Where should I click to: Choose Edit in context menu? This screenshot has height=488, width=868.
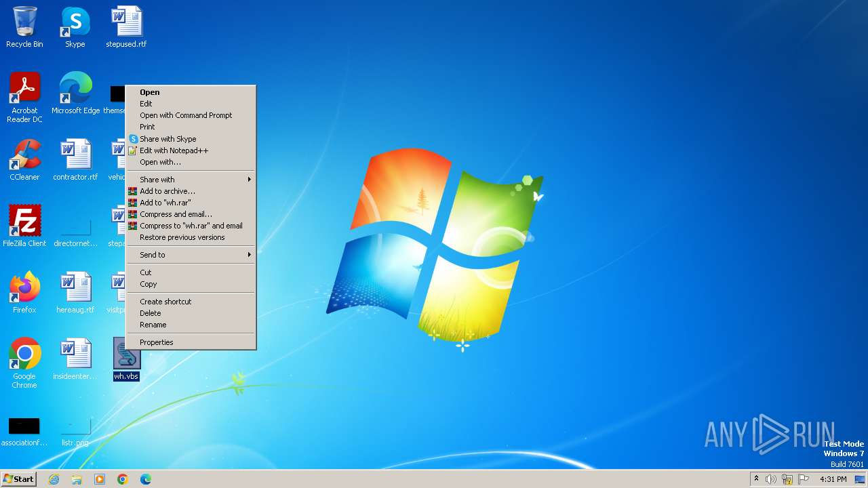click(191, 104)
